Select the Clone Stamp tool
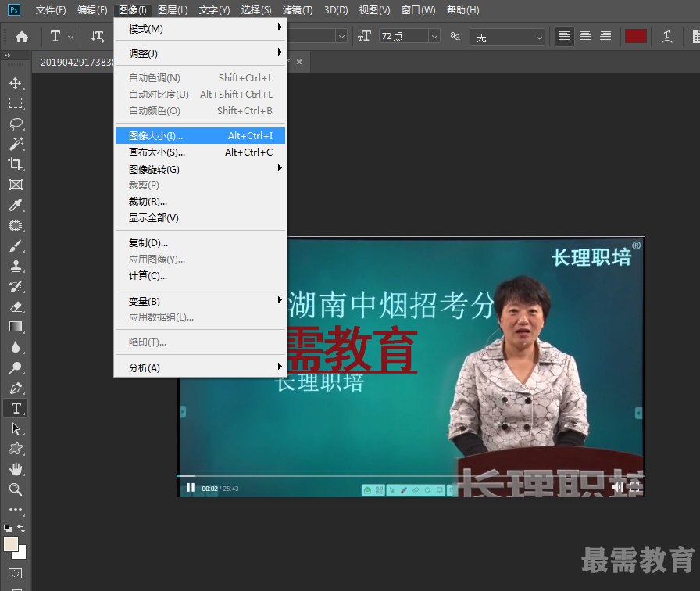This screenshot has height=591, width=700. 16,267
